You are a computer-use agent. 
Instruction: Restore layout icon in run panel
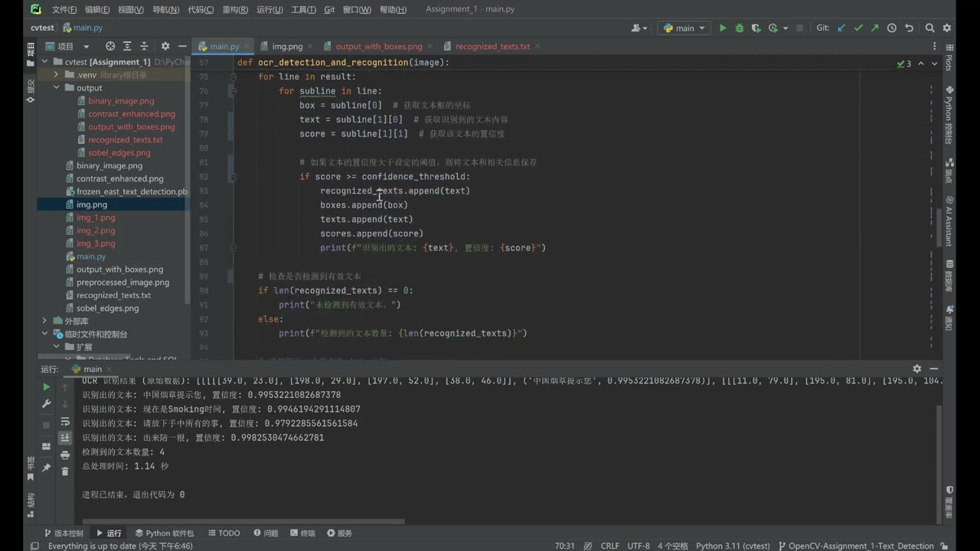point(46,446)
